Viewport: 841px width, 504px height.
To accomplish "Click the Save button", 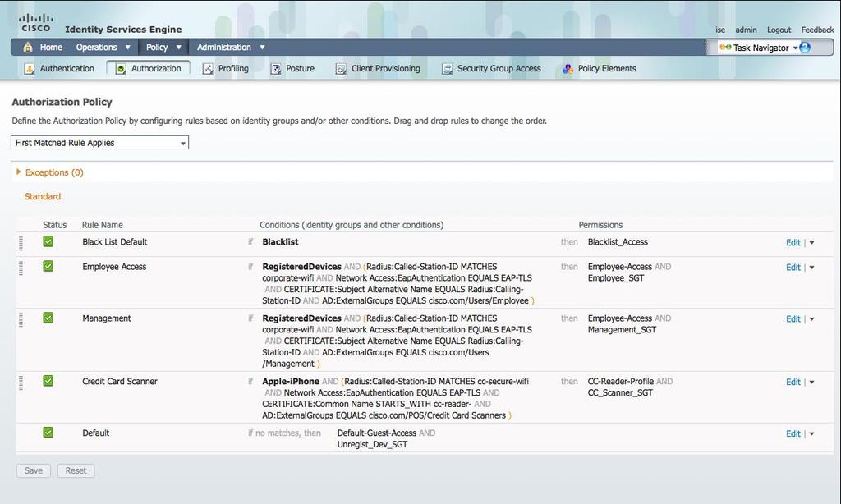I will [x=33, y=471].
